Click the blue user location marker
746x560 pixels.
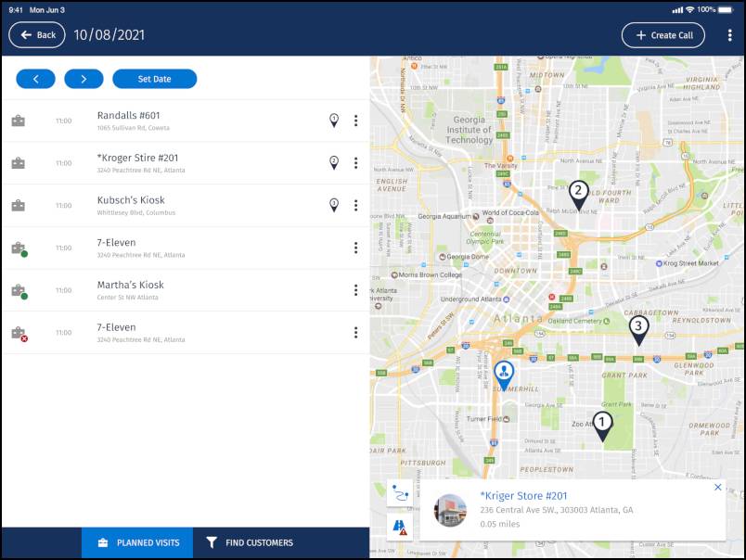tap(504, 375)
